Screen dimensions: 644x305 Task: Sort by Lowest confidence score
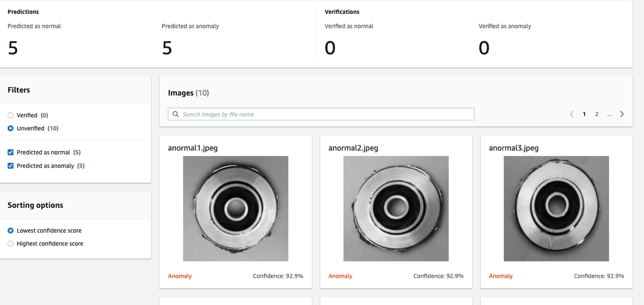coord(11,230)
